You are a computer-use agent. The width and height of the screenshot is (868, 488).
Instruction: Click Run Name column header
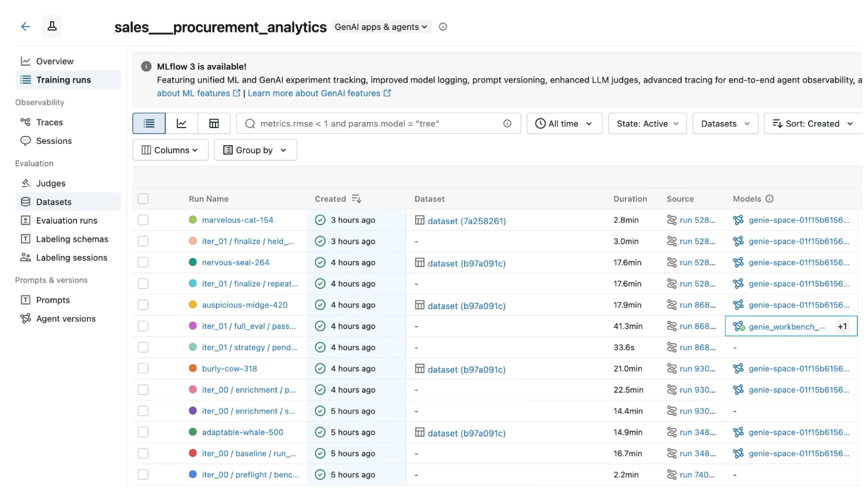pos(209,199)
